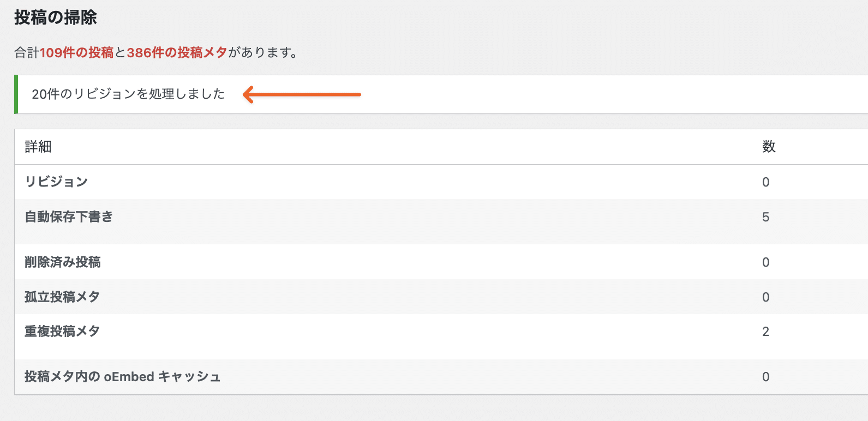
Task: Click the 20件のリビジョンを処理しました notice message
Action: (x=128, y=94)
